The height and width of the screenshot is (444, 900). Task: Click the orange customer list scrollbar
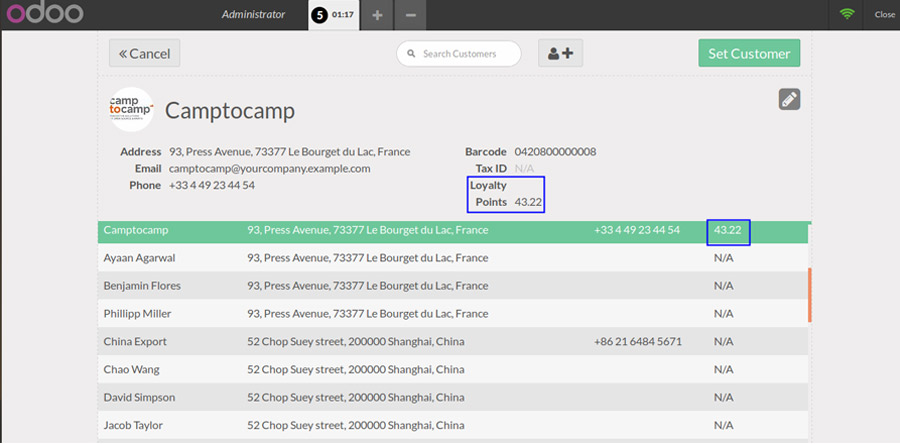[x=809, y=295]
